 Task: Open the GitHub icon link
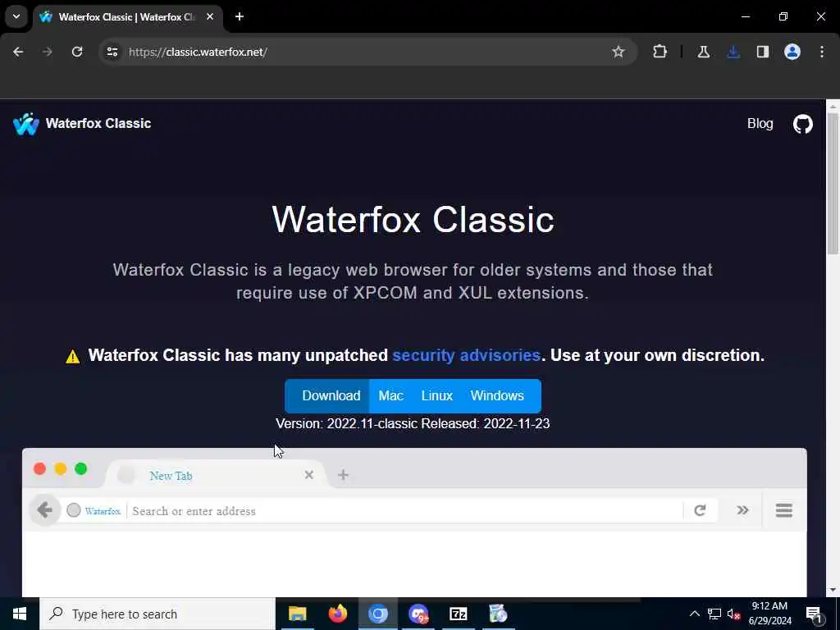point(802,124)
